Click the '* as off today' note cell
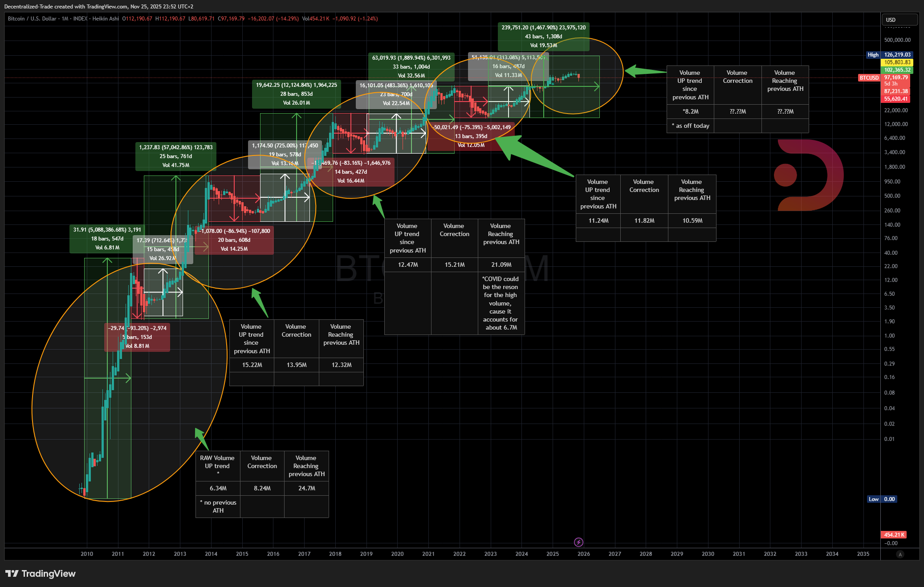 click(691, 126)
